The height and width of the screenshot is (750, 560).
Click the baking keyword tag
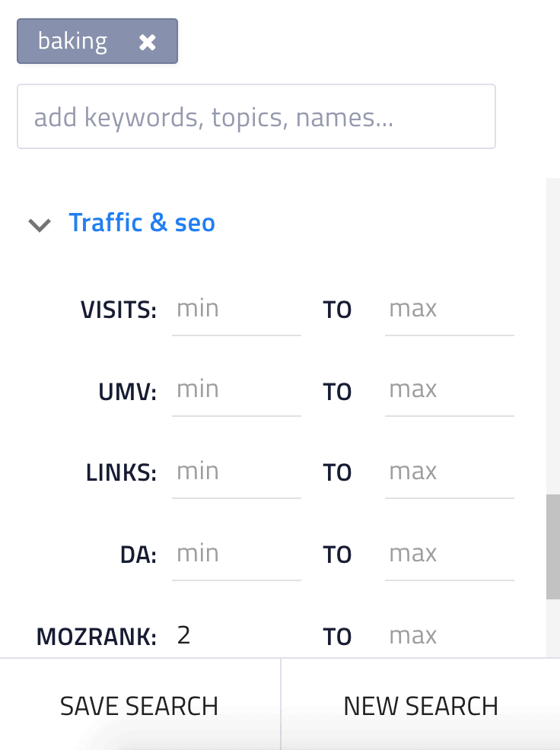coord(73,42)
